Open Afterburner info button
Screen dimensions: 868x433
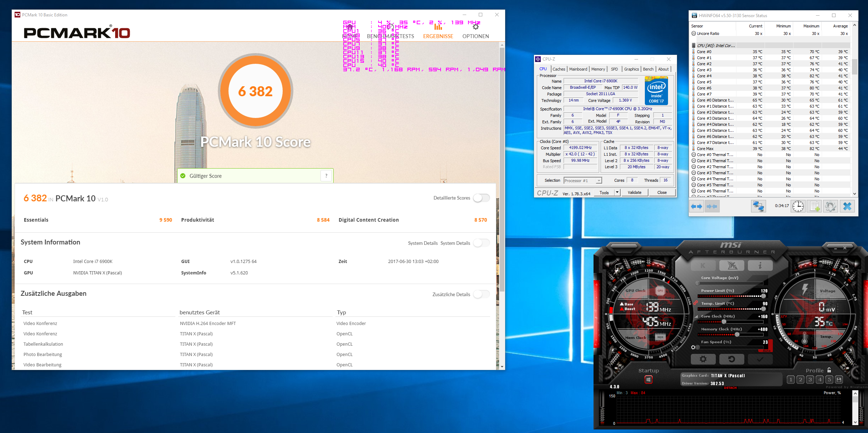pyautogui.click(x=760, y=265)
